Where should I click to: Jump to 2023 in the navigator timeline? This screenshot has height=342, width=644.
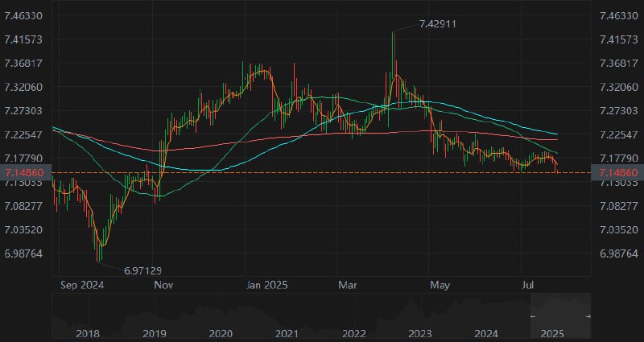click(x=419, y=332)
